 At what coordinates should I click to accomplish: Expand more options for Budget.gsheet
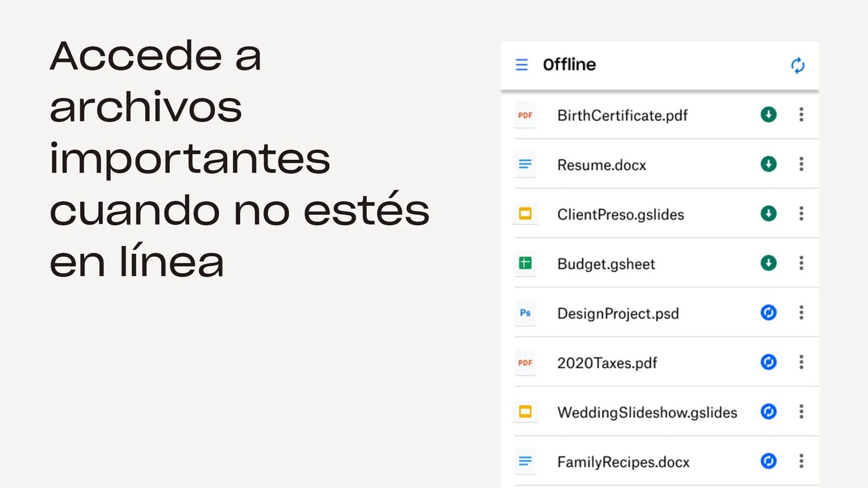coord(801,263)
